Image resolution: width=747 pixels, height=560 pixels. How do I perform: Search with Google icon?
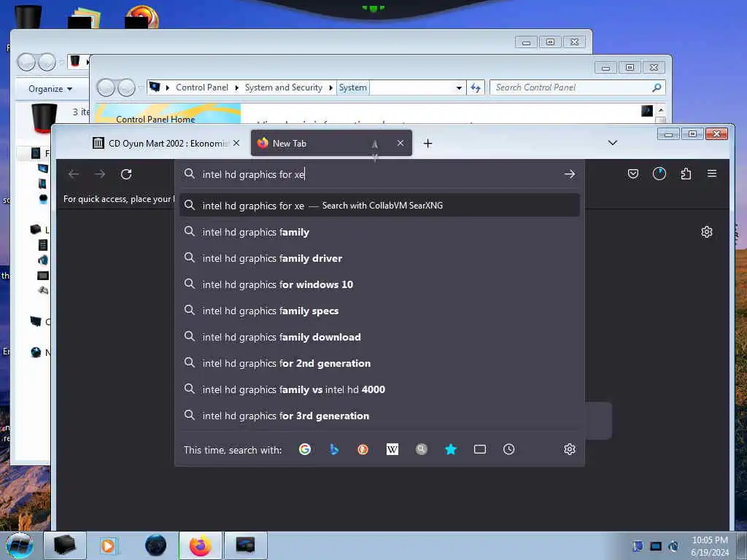tap(305, 449)
